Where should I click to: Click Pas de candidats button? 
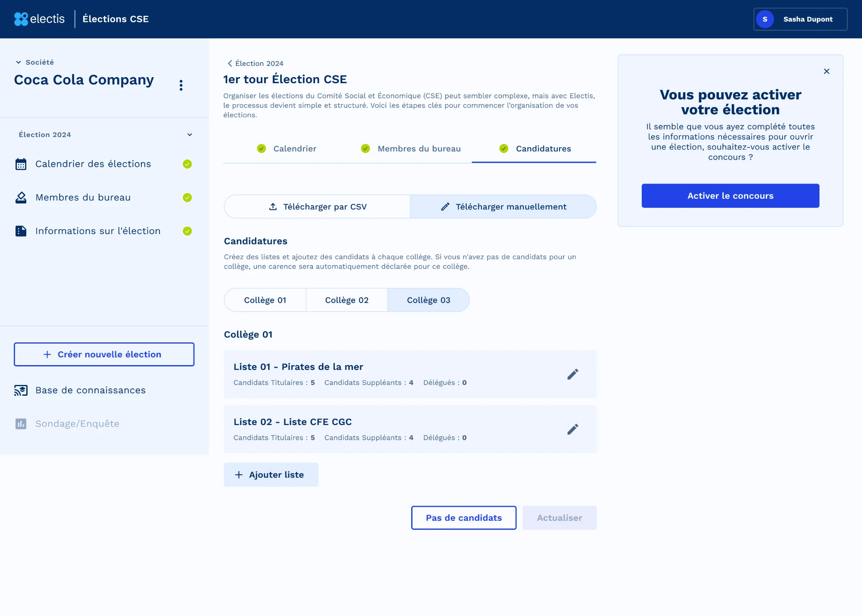[464, 518]
